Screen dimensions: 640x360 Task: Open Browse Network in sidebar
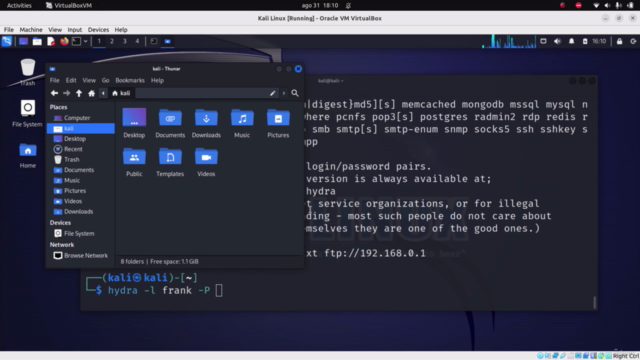[81, 256]
